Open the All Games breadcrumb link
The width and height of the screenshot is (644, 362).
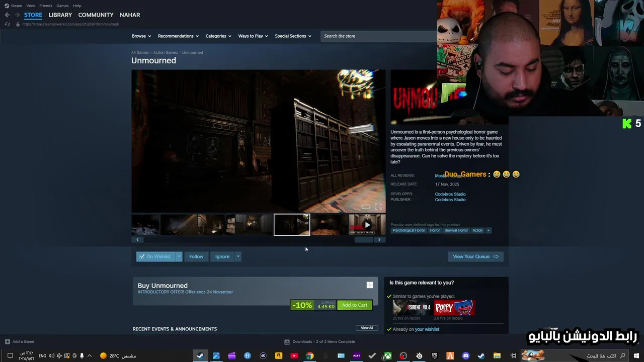pos(140,52)
